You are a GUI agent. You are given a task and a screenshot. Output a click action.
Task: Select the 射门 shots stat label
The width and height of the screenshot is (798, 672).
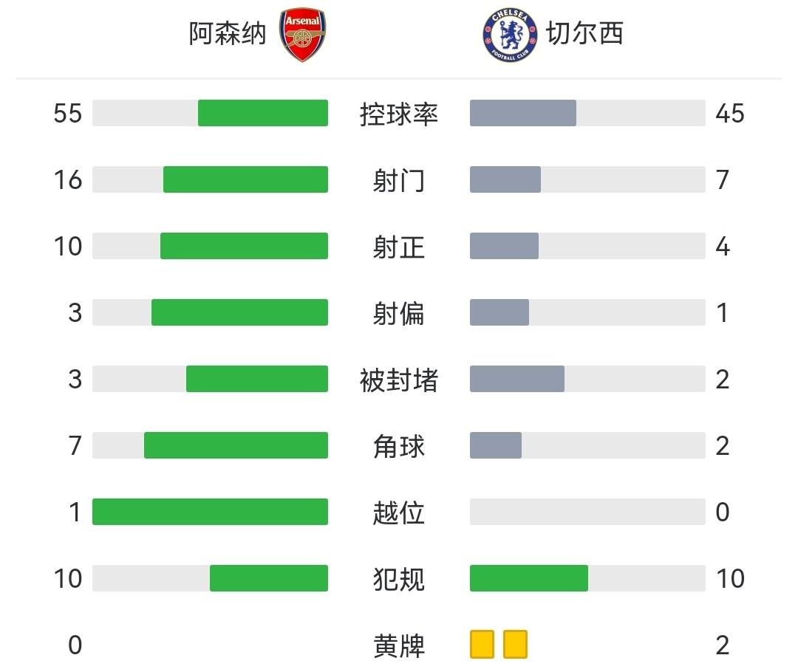(399, 180)
